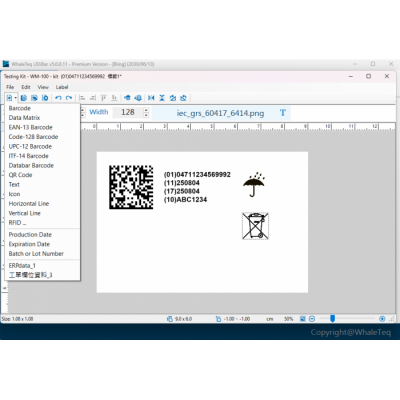
Task: Bring object to front icon
Action: 127,98
